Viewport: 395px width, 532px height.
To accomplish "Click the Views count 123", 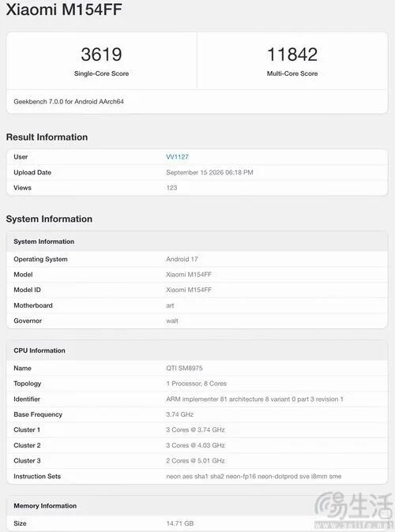I will tap(171, 188).
